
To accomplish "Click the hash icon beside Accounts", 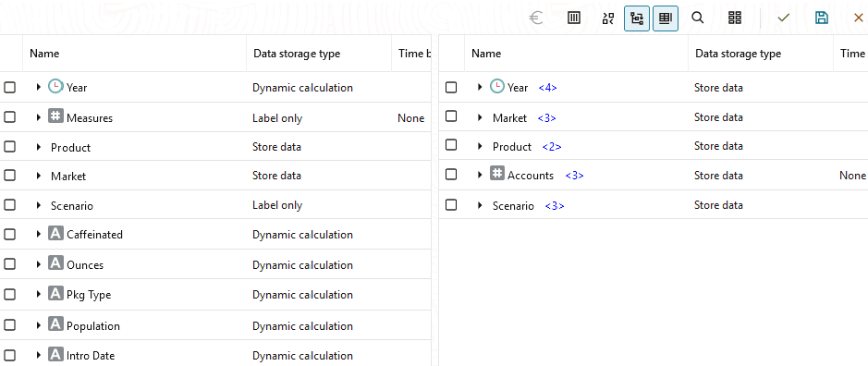I will pyautogui.click(x=497, y=174).
